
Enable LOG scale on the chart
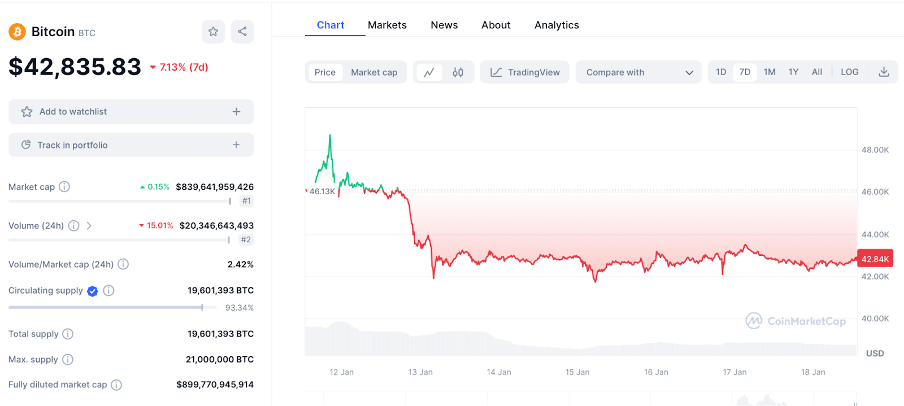coord(849,72)
